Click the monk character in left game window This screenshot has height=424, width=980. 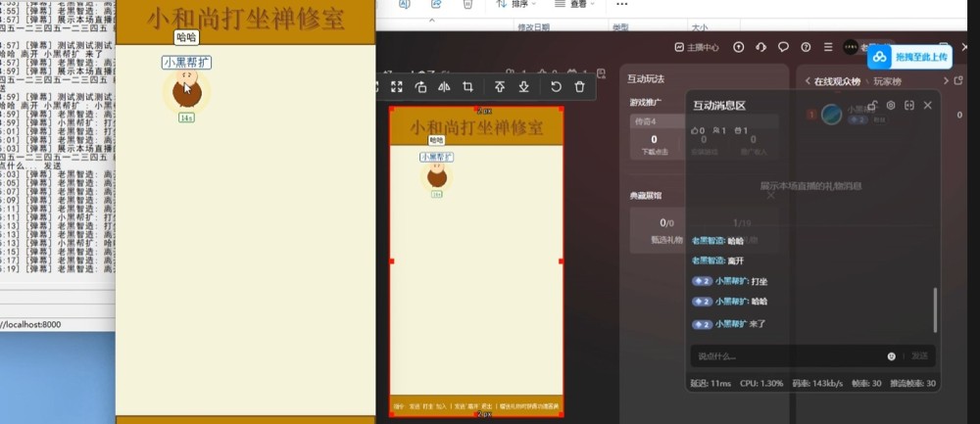pyautogui.click(x=186, y=89)
